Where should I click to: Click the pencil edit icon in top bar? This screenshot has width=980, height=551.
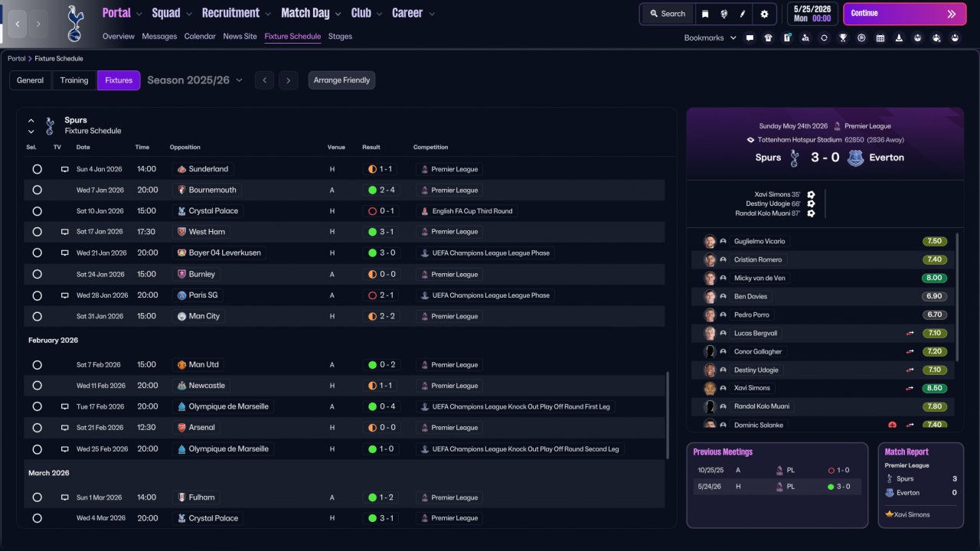(x=743, y=14)
